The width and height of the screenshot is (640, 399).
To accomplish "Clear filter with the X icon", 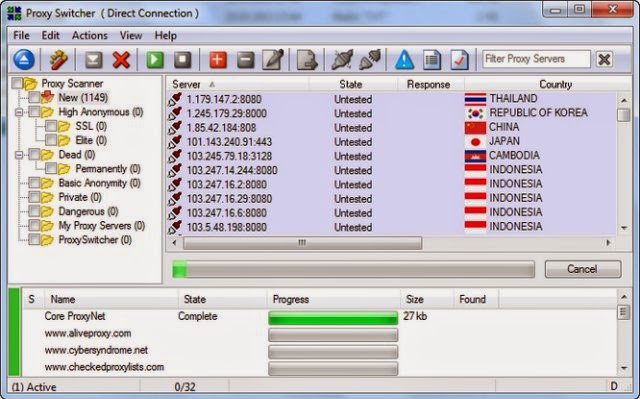I will pyautogui.click(x=604, y=60).
